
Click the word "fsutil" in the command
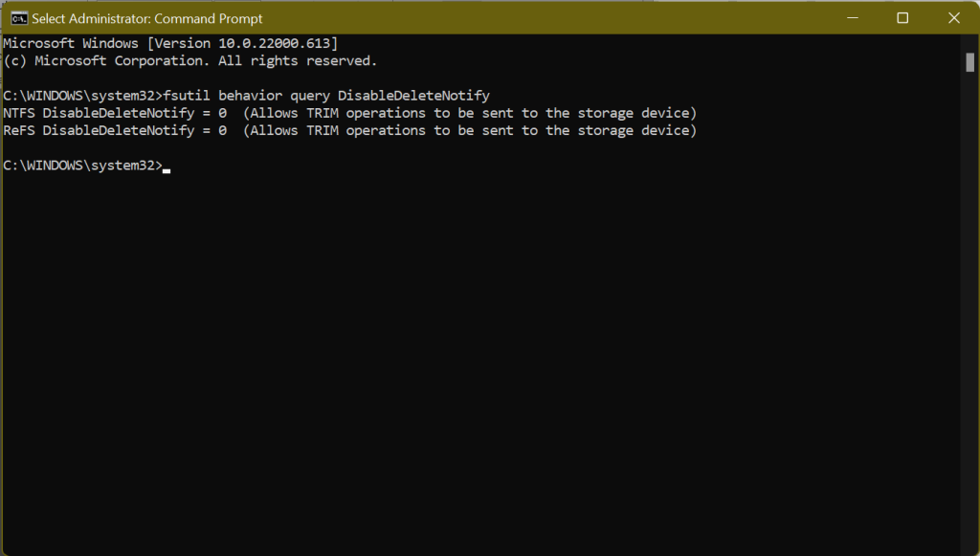point(187,96)
